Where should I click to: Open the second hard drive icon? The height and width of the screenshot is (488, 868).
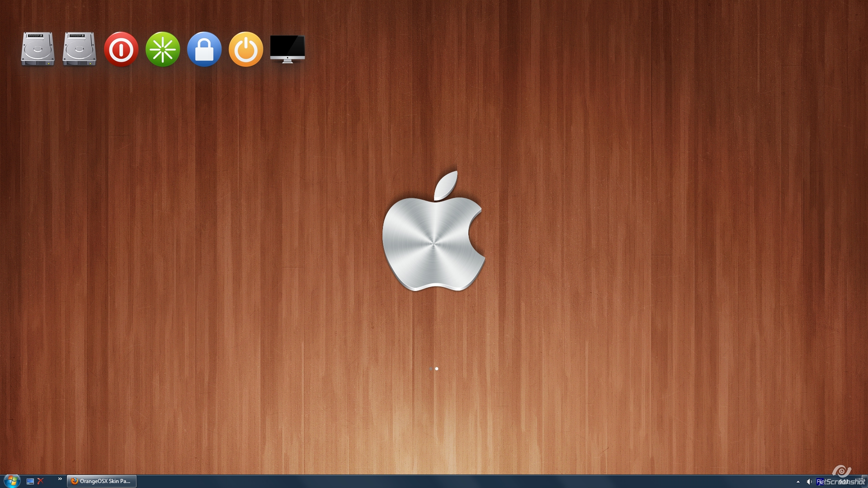click(x=79, y=49)
